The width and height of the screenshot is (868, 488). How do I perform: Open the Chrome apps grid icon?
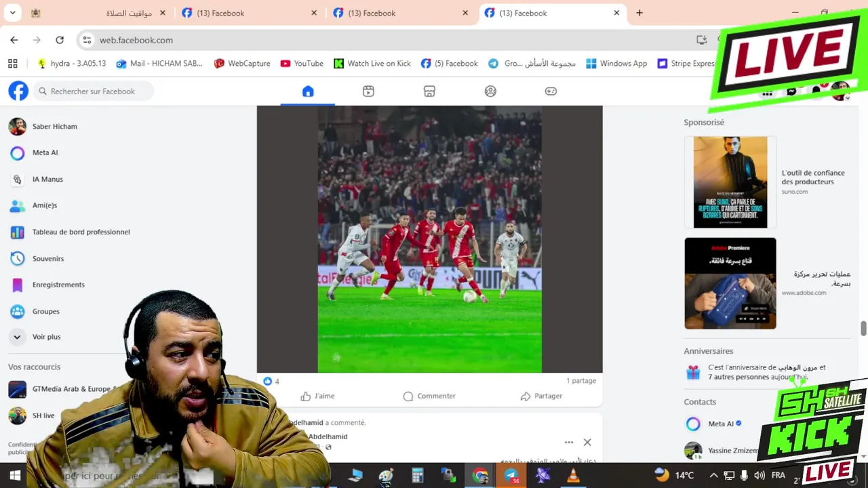tap(12, 63)
